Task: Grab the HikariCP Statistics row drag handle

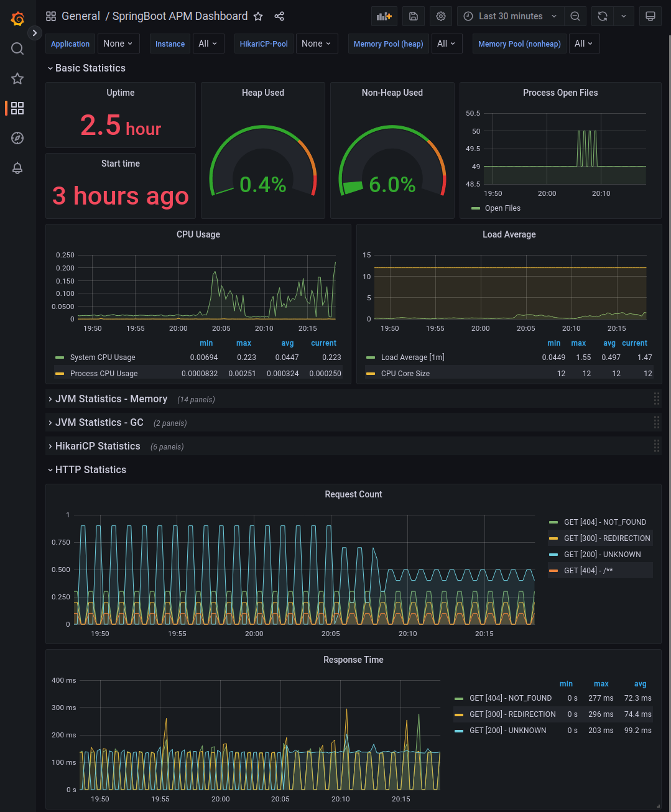Action: click(656, 446)
